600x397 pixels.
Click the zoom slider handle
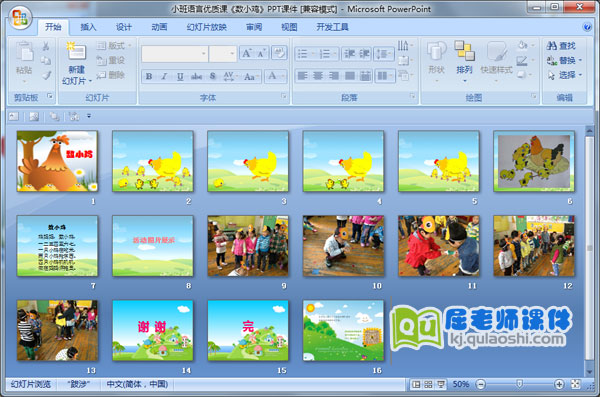(x=519, y=384)
